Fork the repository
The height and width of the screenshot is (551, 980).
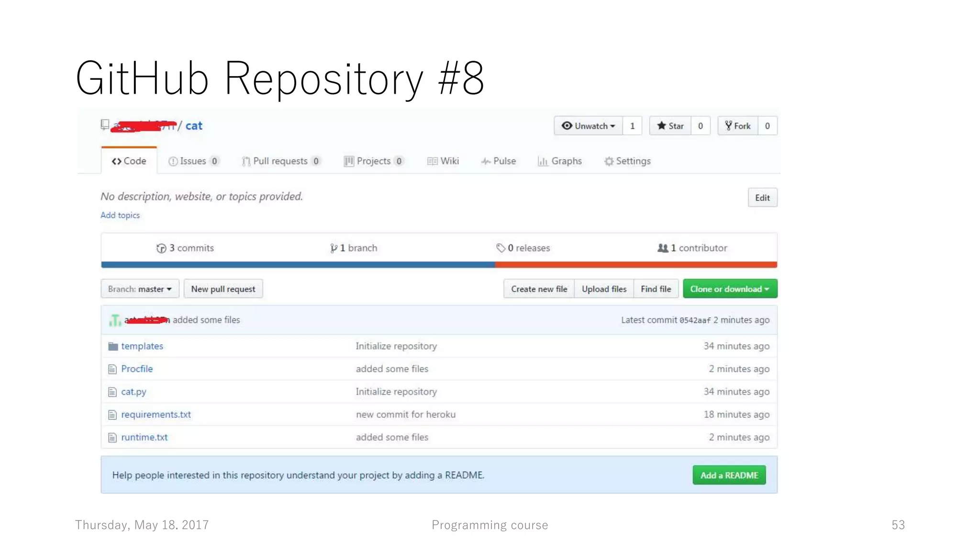point(737,126)
